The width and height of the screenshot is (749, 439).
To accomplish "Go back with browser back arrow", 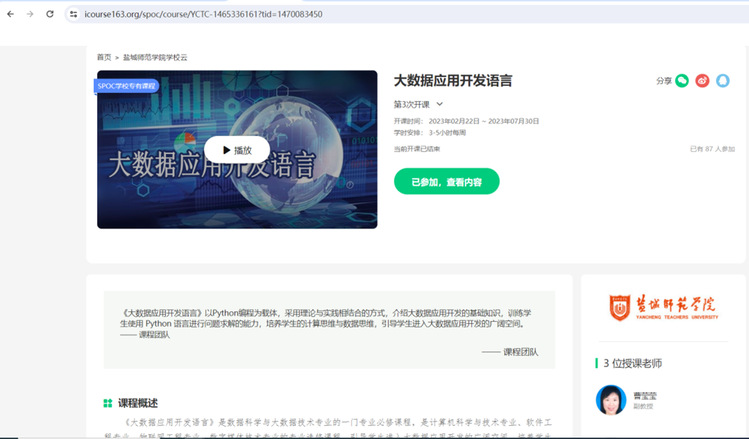I will (x=10, y=15).
